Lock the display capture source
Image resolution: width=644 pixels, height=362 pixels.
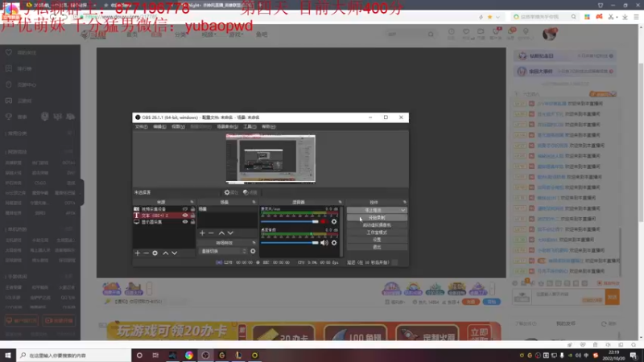click(x=192, y=222)
